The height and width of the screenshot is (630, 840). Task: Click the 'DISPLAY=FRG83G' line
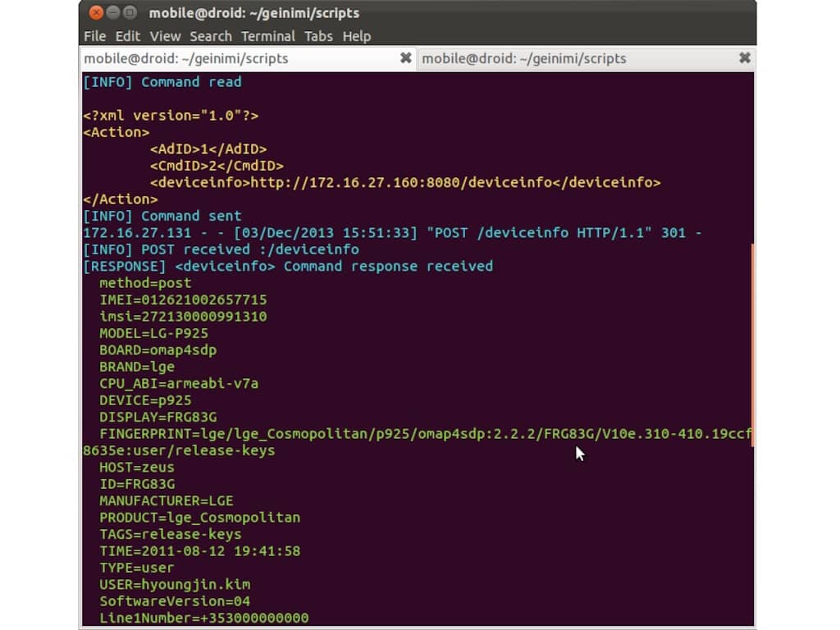(x=158, y=417)
